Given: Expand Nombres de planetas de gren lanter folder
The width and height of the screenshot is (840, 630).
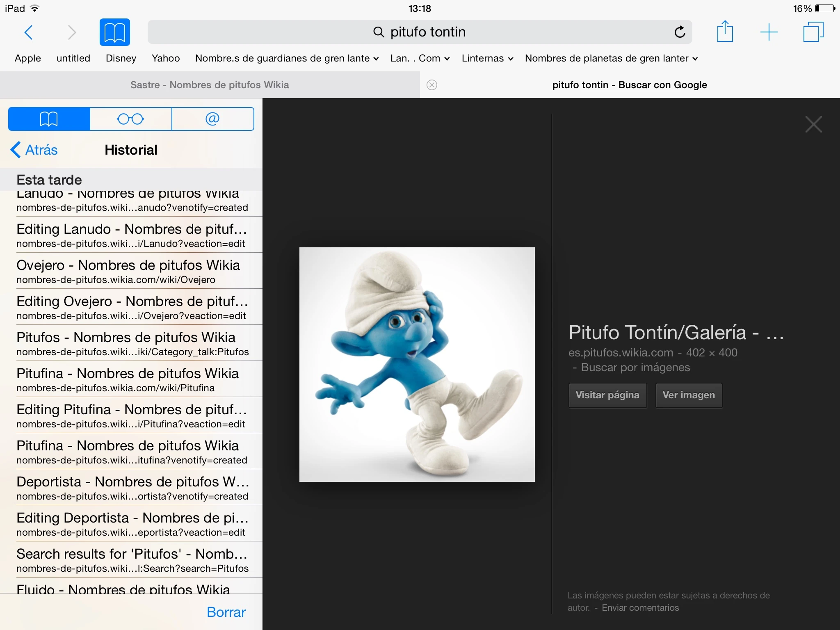Looking at the screenshot, I should click(x=611, y=58).
